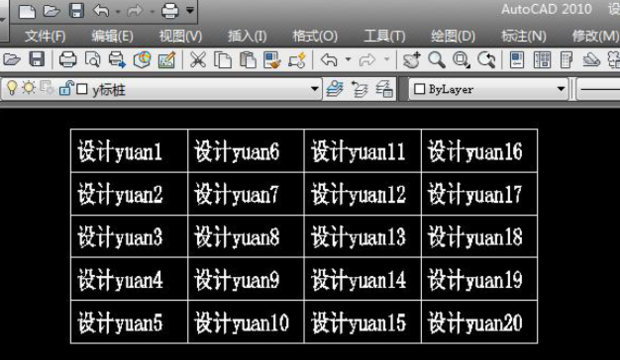
Task: Toggle the layer on/off lightbulb
Action: click(12, 88)
